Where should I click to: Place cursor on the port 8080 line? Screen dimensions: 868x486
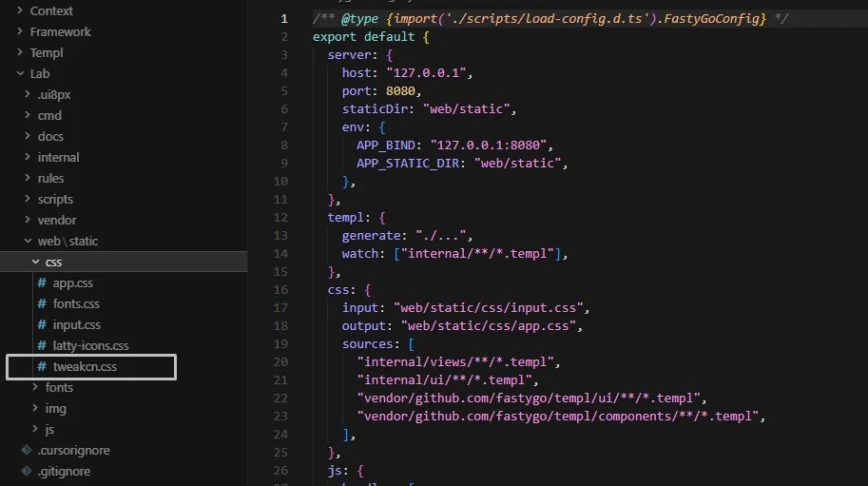tap(381, 90)
